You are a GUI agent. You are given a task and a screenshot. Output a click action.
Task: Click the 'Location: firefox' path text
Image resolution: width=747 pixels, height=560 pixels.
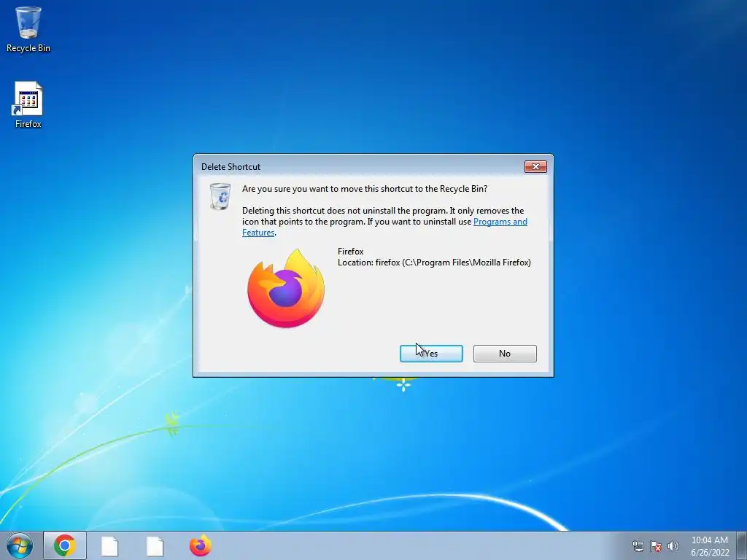[434, 262]
